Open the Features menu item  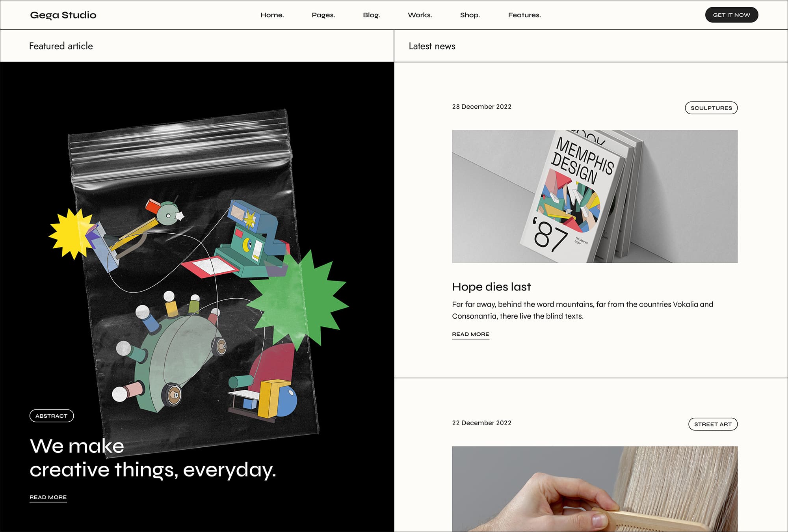pyautogui.click(x=524, y=15)
